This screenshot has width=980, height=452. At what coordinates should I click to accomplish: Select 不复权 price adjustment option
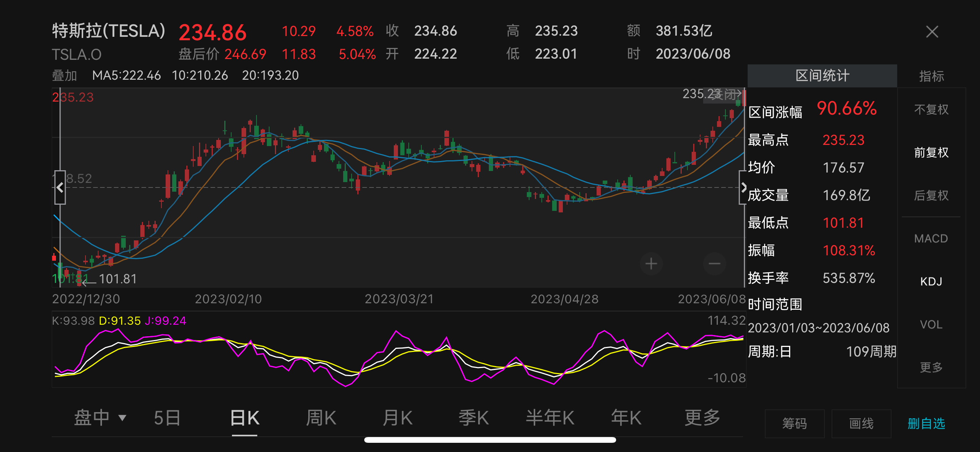931,110
